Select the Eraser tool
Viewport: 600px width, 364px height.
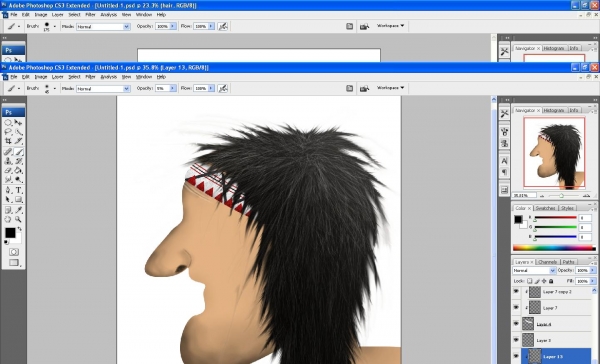coord(8,171)
